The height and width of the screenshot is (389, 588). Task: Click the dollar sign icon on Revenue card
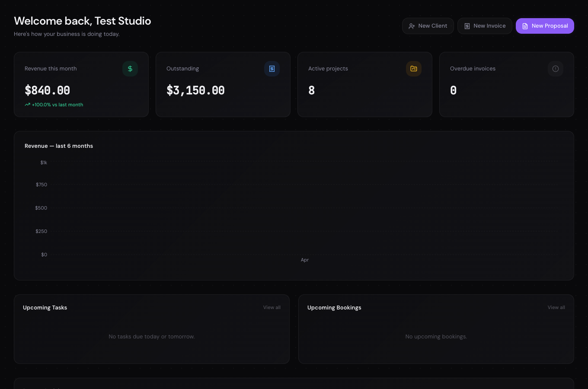[x=130, y=69]
